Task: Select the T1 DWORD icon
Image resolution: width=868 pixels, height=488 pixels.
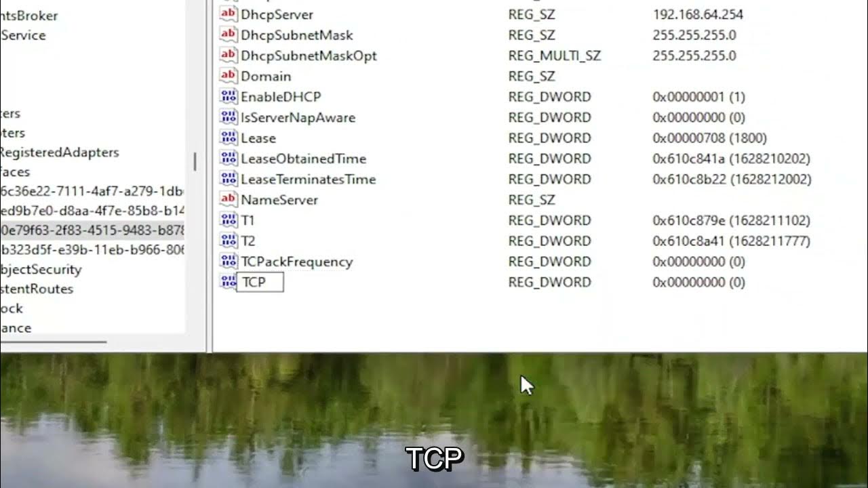Action: click(229, 220)
